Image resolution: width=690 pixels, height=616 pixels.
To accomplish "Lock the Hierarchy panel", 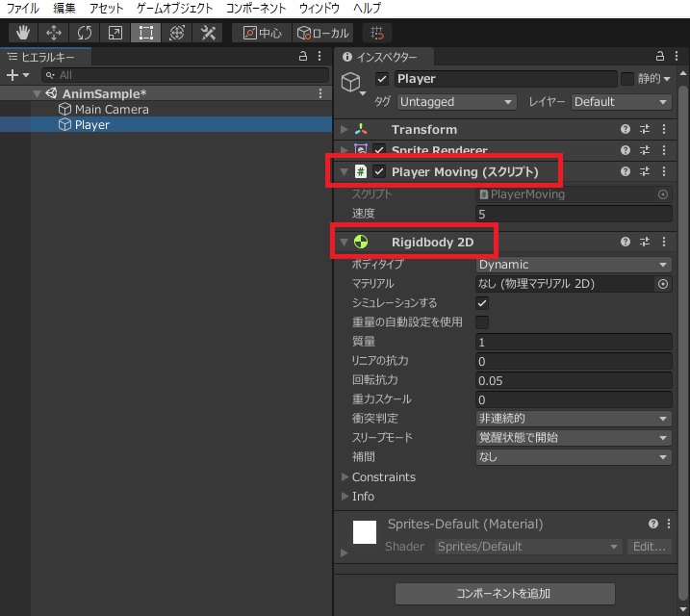I will pyautogui.click(x=303, y=57).
